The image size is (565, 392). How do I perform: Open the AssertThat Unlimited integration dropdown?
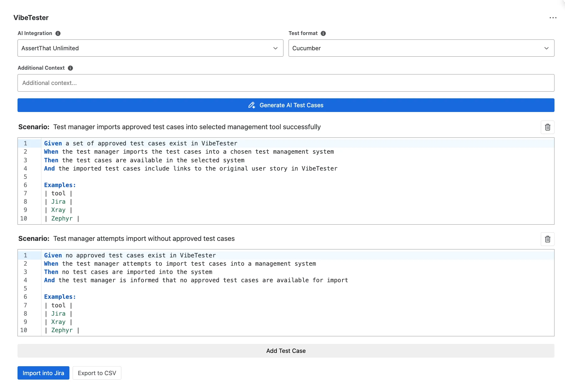tap(150, 48)
